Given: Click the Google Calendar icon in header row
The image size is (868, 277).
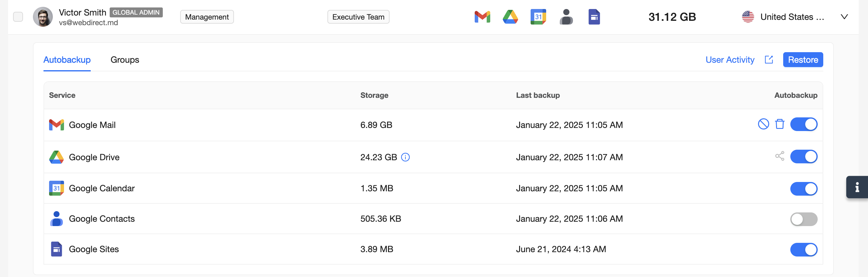Looking at the screenshot, I should 538,17.
